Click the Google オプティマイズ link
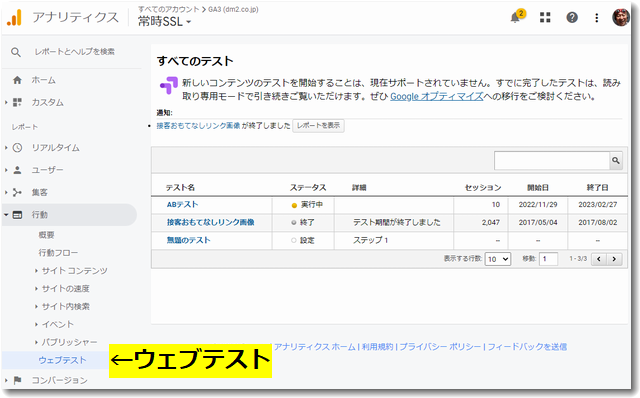 [x=437, y=97]
